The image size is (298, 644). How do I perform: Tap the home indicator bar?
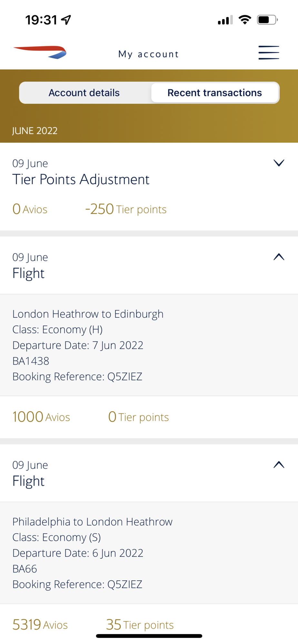(149, 636)
